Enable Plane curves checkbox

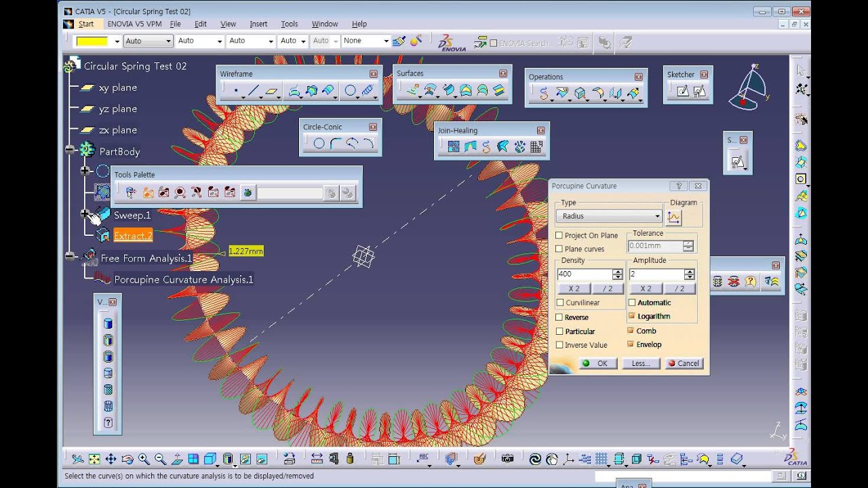[559, 249]
